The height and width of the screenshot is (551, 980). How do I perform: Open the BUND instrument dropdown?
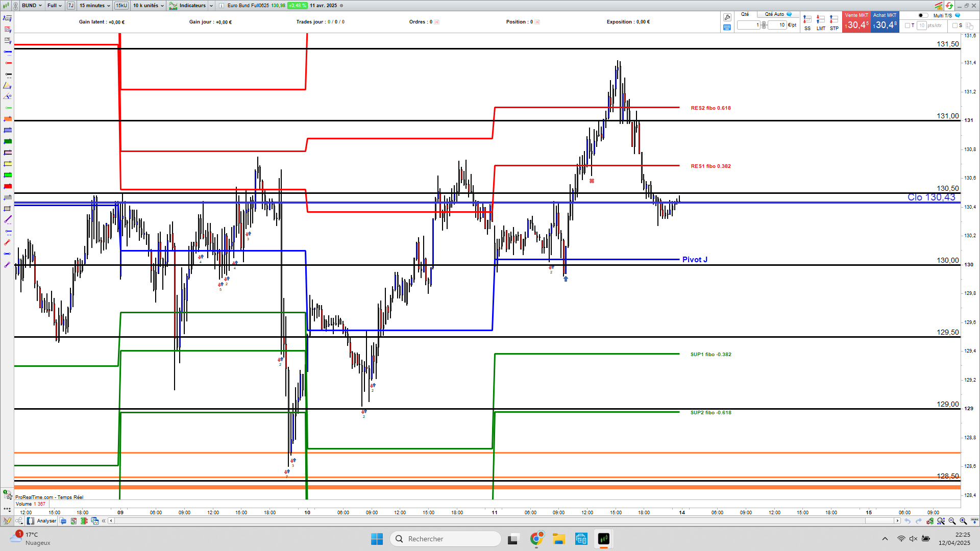(x=32, y=6)
